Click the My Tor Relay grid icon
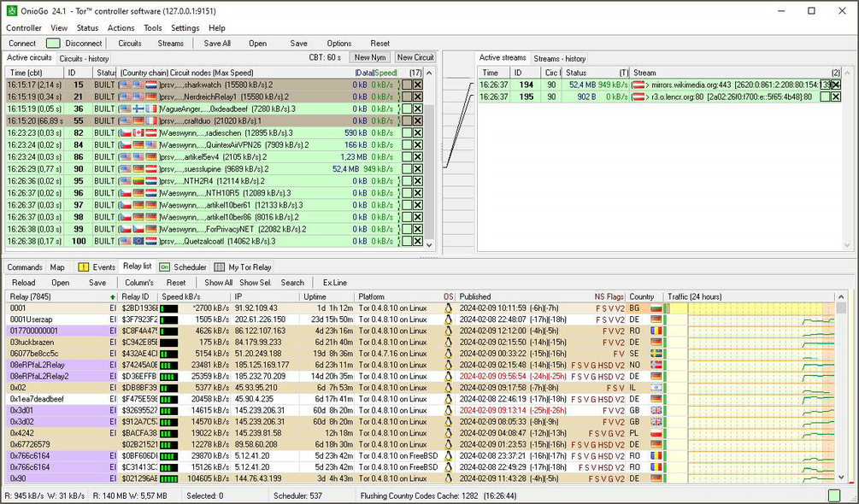Image resolution: width=859 pixels, height=504 pixels. tap(219, 267)
